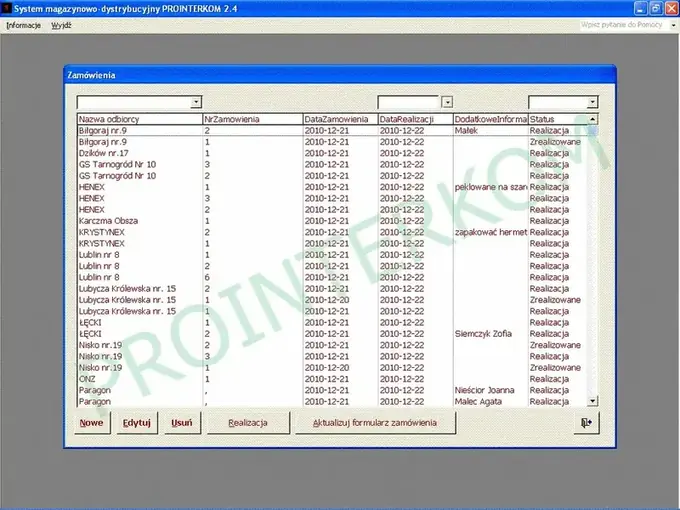Open the recipient name filter dropdown
This screenshot has height=510, width=680.
pos(196,102)
